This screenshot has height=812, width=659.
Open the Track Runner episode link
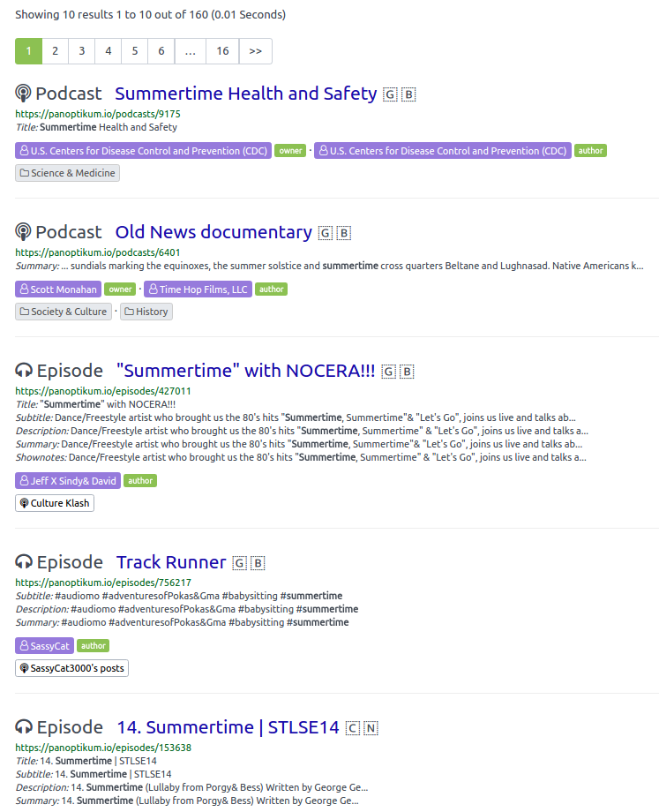171,562
